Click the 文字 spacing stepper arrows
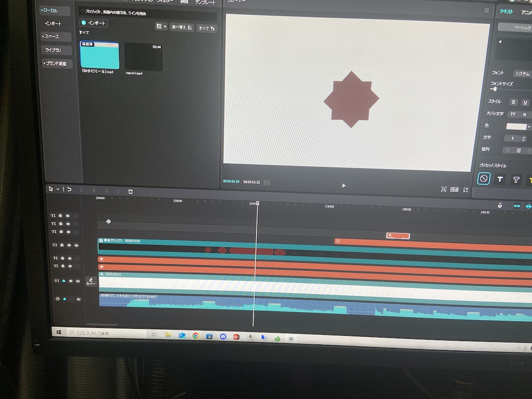The height and width of the screenshot is (399, 532). [x=524, y=139]
